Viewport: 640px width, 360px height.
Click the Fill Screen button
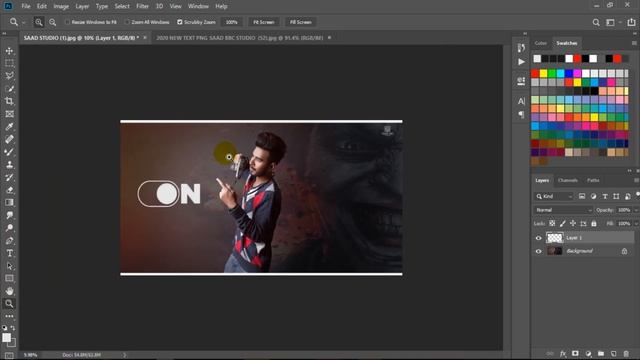coord(300,22)
